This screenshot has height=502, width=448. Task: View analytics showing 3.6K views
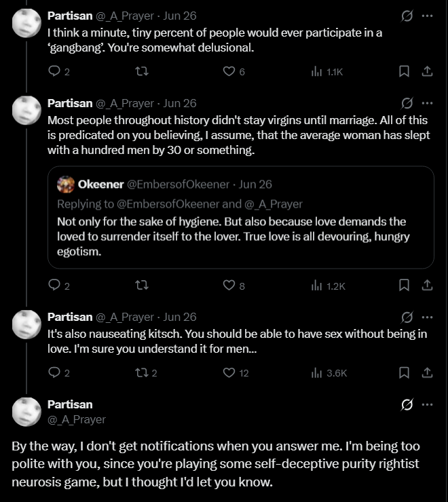(329, 373)
